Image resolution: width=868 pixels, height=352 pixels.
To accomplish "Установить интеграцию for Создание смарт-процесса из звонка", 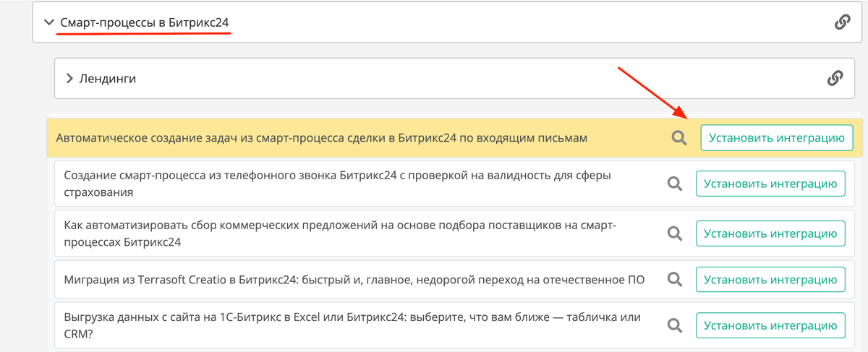I will click(770, 184).
